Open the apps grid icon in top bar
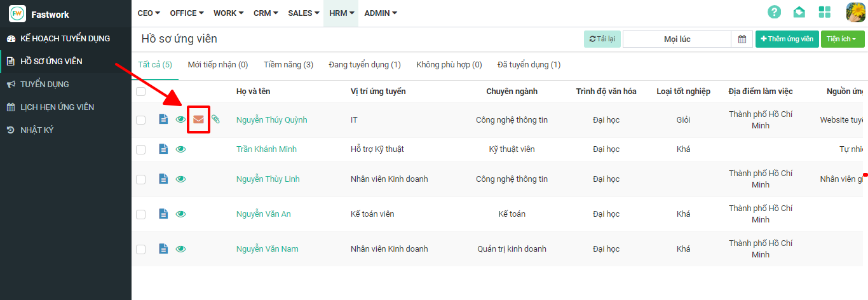Viewport: 868px width, 300px height. point(825,12)
